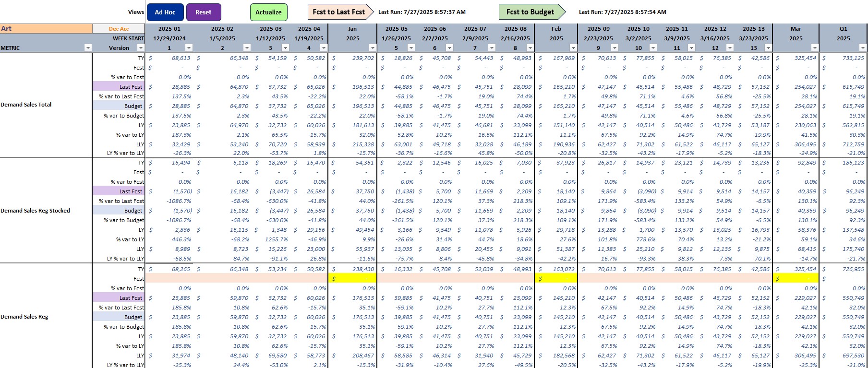This screenshot has width=868, height=368.
Task: Click the Demand Sales Reg Stocked metric label
Action: 35,211
